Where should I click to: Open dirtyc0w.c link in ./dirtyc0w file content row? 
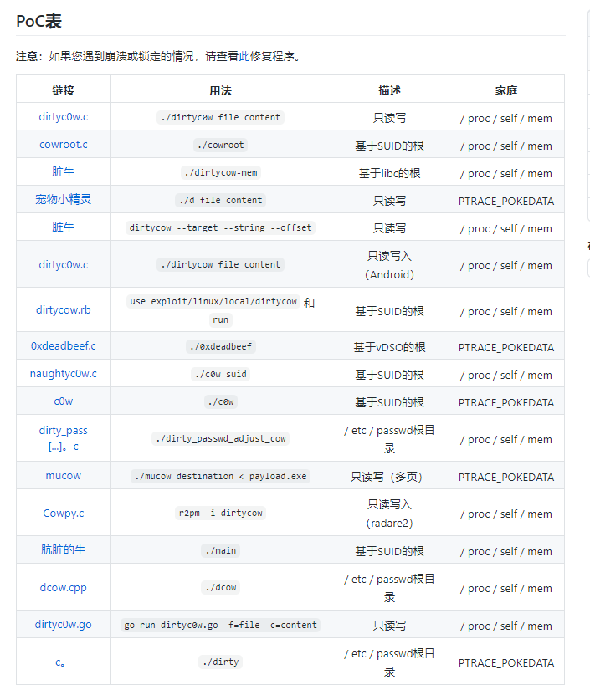click(x=64, y=116)
